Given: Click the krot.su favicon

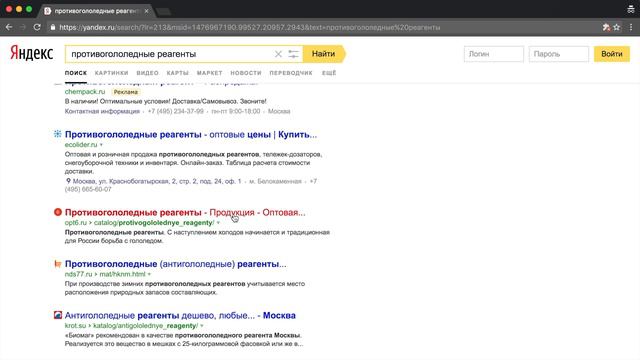Looking at the screenshot, I should pyautogui.click(x=58, y=315).
